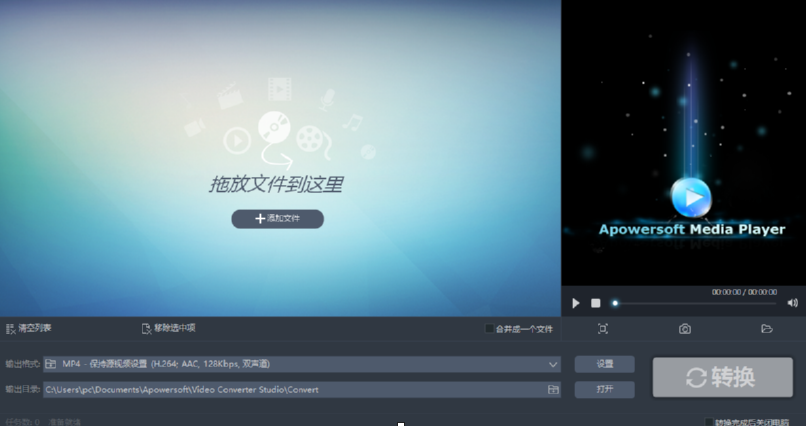Click the 设置 settings button
The width and height of the screenshot is (806, 426).
point(604,364)
